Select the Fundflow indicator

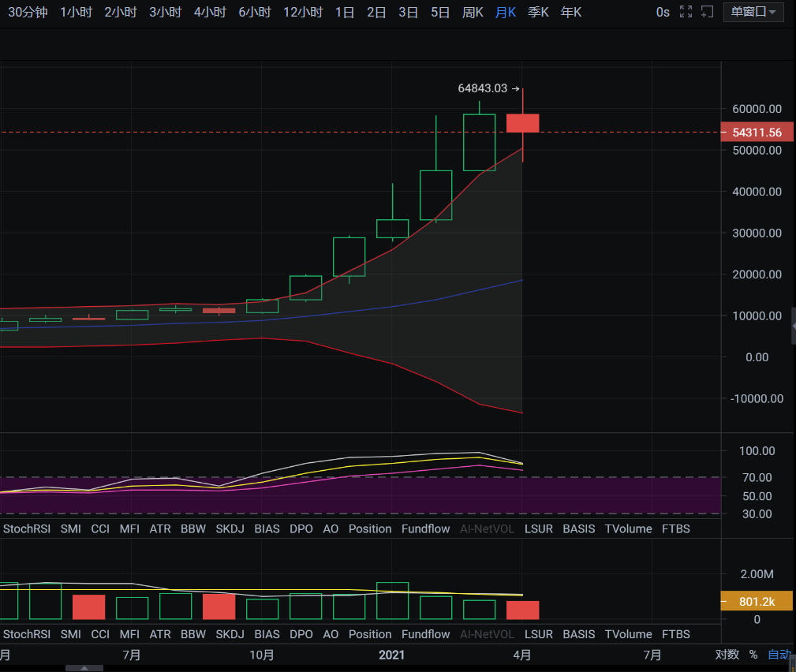(425, 528)
